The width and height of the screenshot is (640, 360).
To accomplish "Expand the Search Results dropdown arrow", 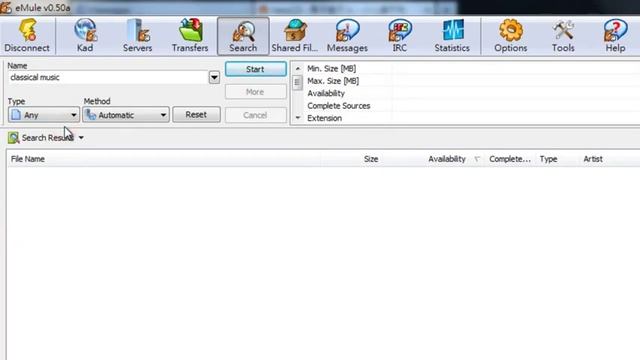I will click(x=81, y=138).
